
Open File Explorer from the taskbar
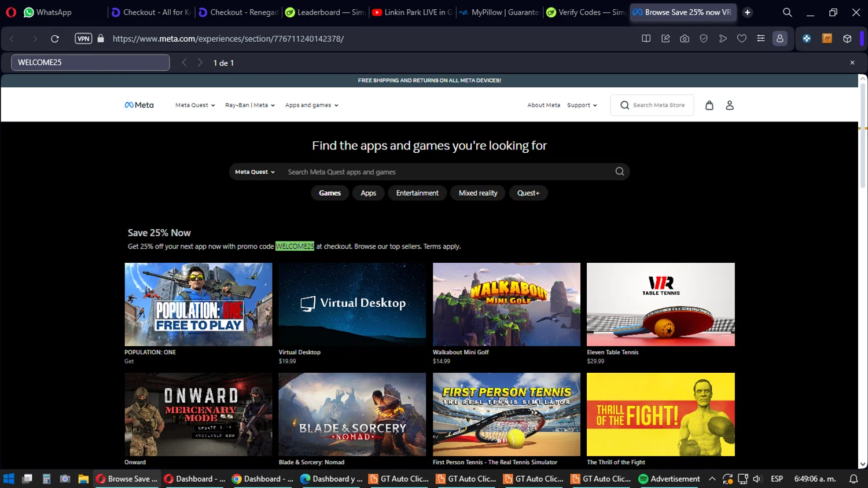pyautogui.click(x=83, y=479)
